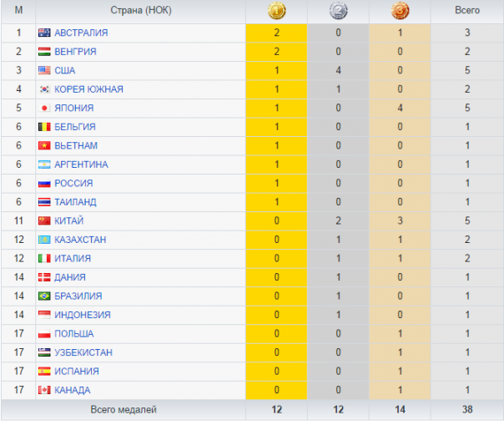
Task: Go to the УЗБЕКИСТАН link
Action: [83, 352]
